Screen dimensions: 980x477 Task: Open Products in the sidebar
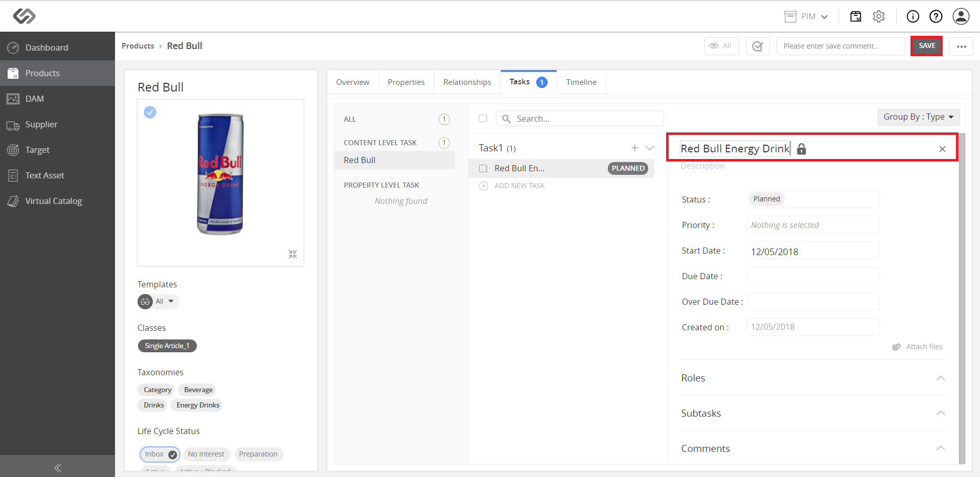tap(57, 73)
